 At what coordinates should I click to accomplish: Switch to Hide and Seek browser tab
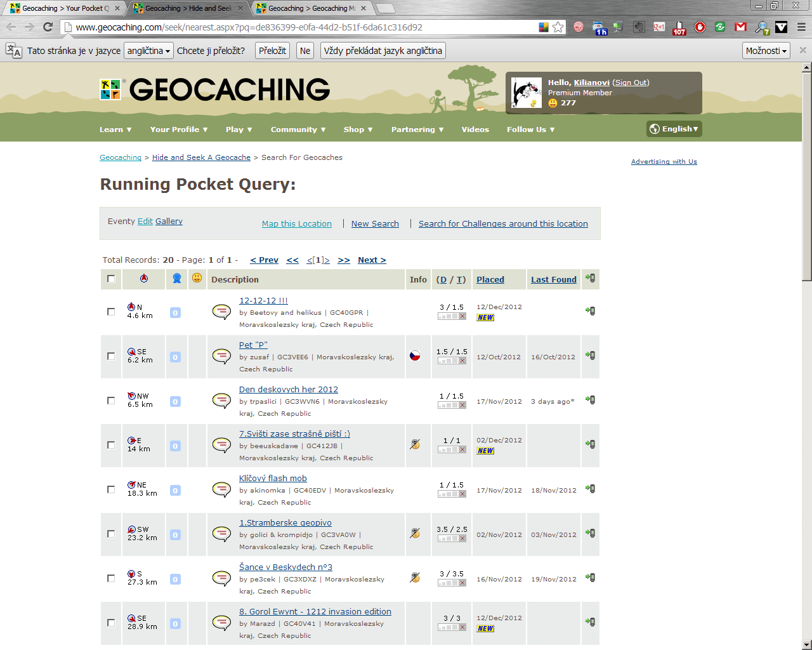188,8
